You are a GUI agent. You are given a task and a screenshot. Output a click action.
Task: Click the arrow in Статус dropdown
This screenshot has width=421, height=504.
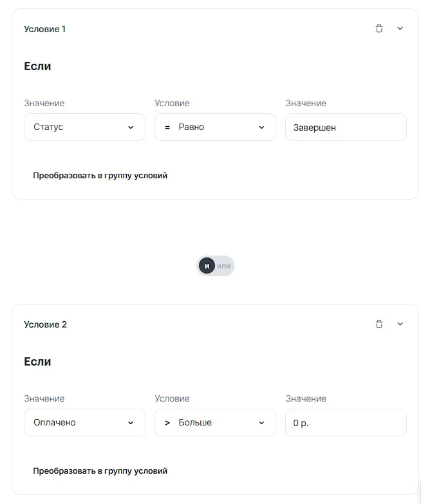(131, 127)
